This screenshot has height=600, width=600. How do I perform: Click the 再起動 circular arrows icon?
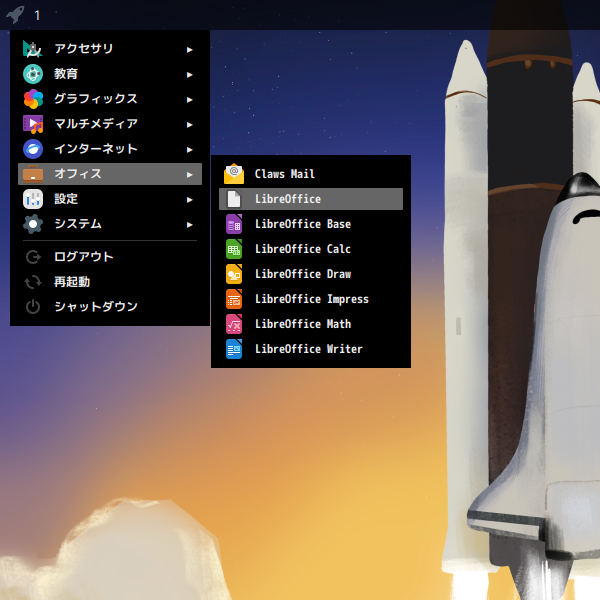[x=33, y=282]
